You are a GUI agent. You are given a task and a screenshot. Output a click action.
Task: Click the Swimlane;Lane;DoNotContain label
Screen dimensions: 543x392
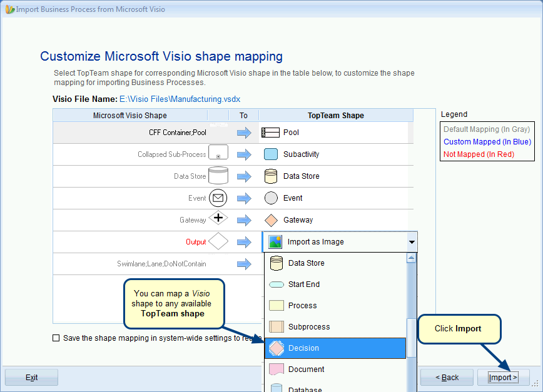click(x=161, y=264)
